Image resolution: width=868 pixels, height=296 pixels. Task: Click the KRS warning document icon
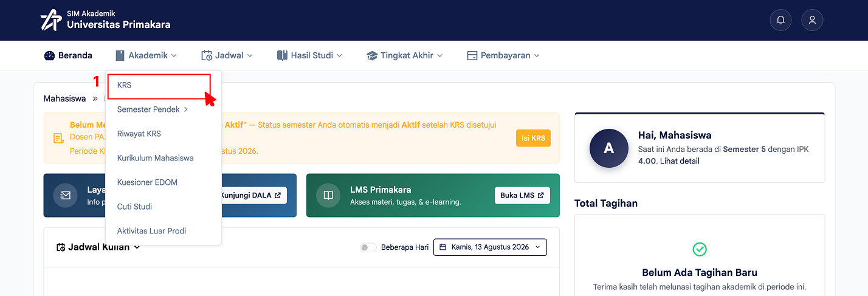(x=58, y=138)
